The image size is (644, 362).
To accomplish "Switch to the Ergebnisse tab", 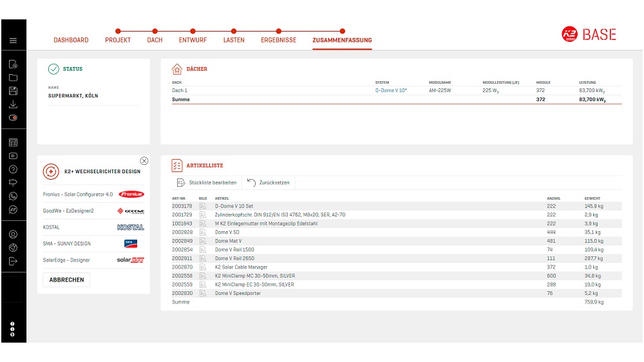I will [278, 40].
